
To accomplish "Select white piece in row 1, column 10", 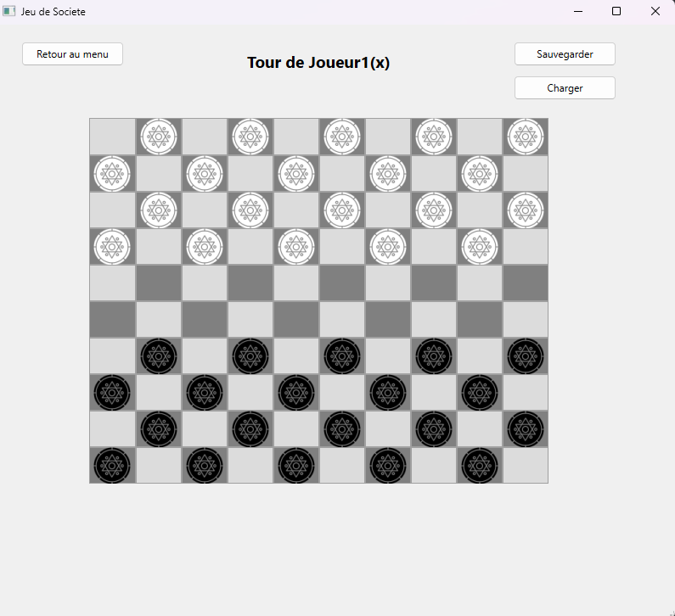I will pyautogui.click(x=526, y=137).
